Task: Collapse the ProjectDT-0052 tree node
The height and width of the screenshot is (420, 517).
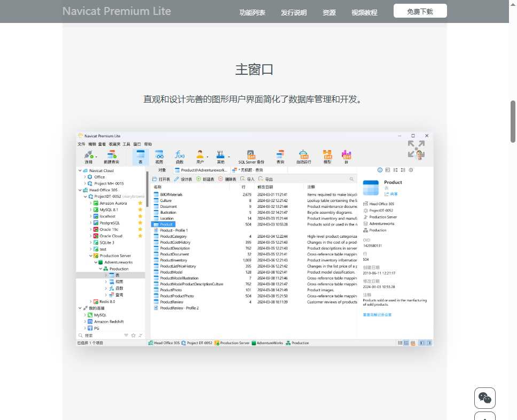Action: coord(85,197)
